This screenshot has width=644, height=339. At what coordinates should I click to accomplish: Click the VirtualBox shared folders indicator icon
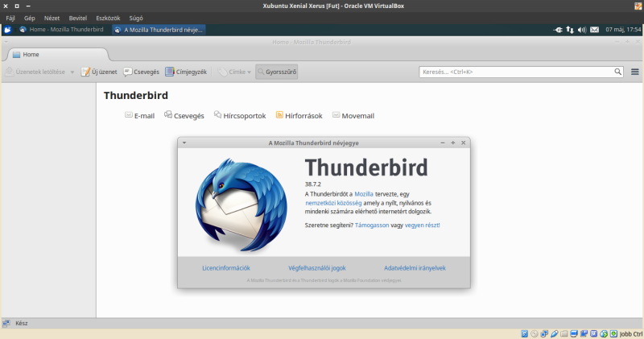coord(564,333)
